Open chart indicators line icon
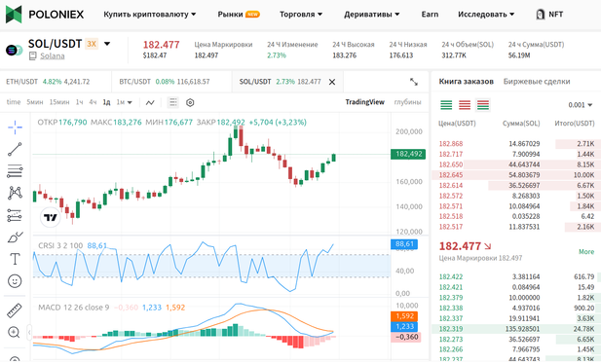This screenshot has height=364, width=601. pyautogui.click(x=150, y=102)
